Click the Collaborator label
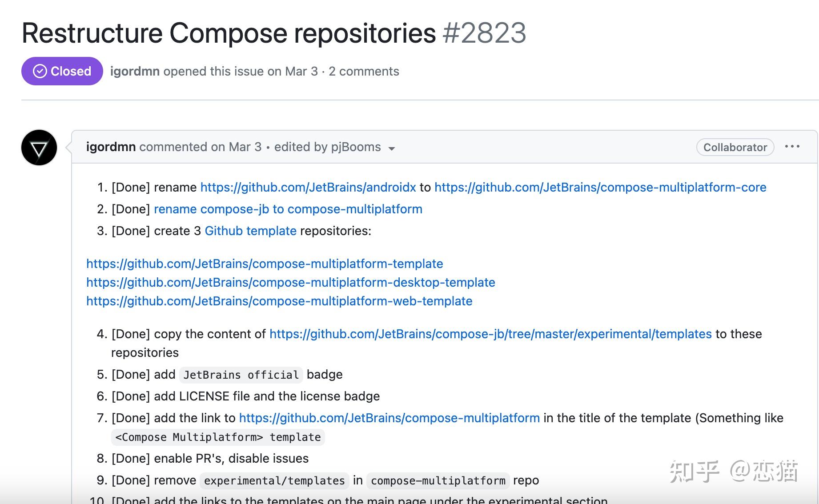Image resolution: width=819 pixels, height=504 pixels. 735,147
